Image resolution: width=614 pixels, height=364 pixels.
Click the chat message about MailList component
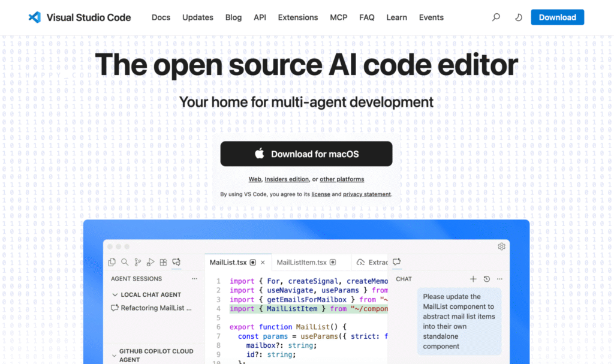pos(459,321)
